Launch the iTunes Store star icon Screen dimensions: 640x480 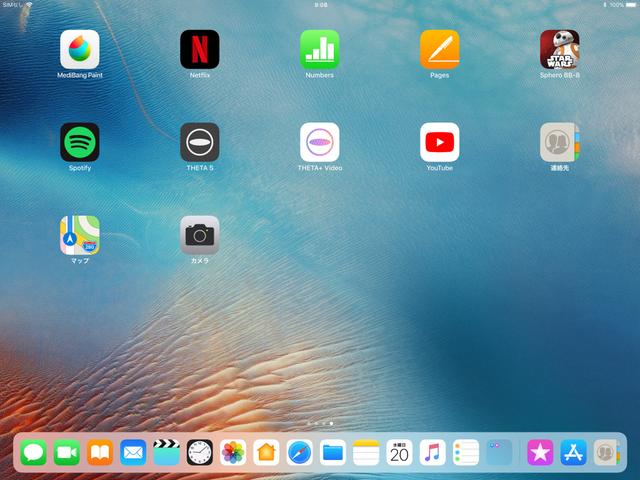[x=540, y=452]
